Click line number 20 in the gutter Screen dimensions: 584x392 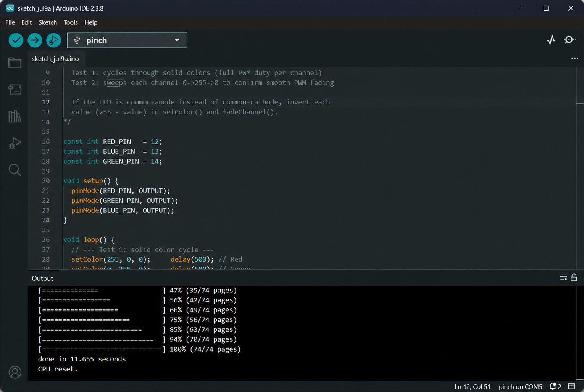46,181
